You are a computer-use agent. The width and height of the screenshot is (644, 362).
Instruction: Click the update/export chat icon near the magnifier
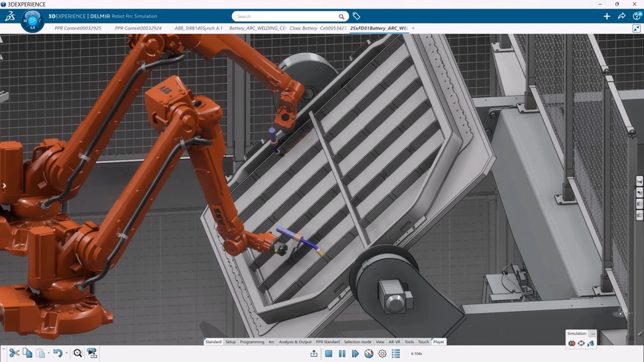coord(92,353)
